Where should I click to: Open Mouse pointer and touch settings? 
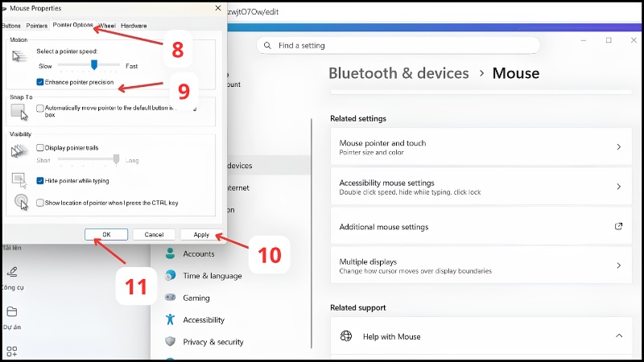tap(481, 147)
